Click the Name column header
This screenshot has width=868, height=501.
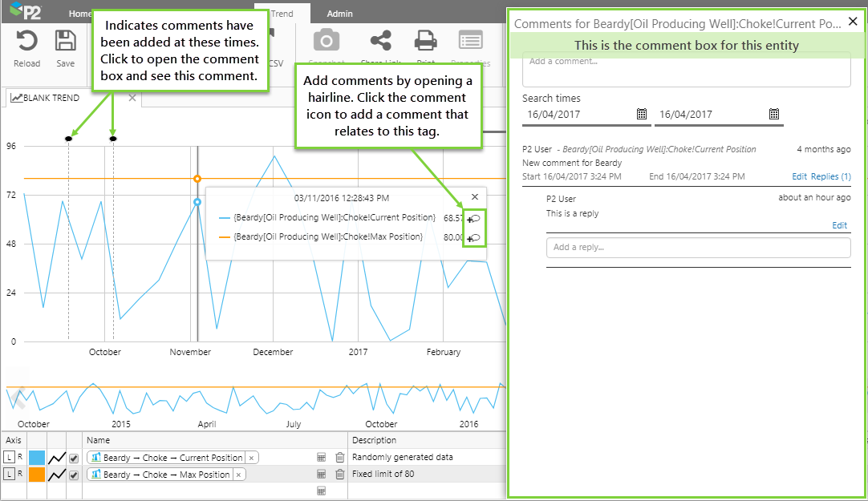(98, 440)
